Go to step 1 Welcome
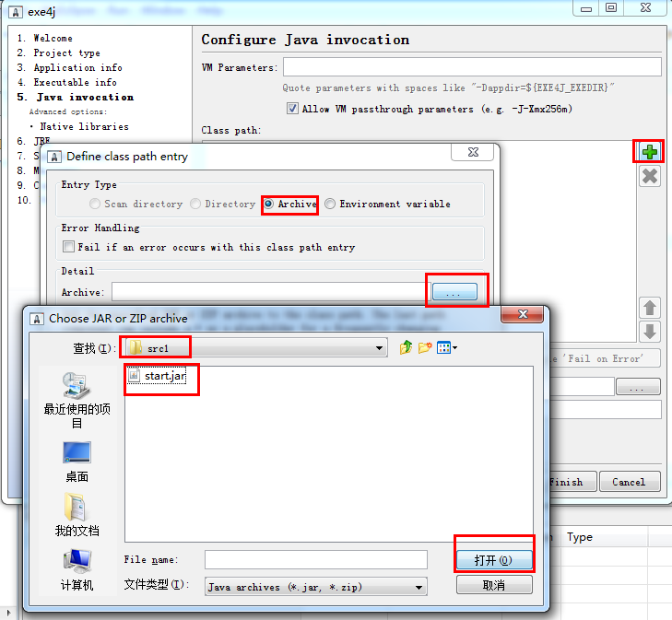The width and height of the screenshot is (672, 620). click(x=44, y=38)
